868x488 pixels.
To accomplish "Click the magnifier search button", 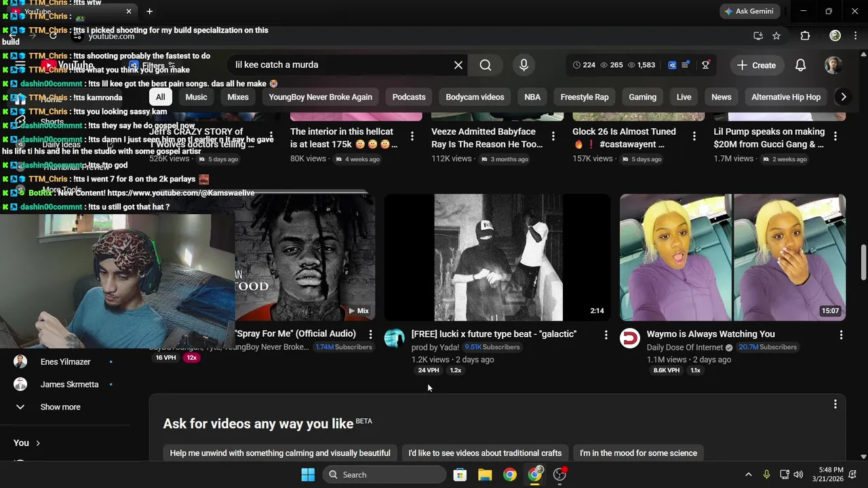I will [486, 65].
